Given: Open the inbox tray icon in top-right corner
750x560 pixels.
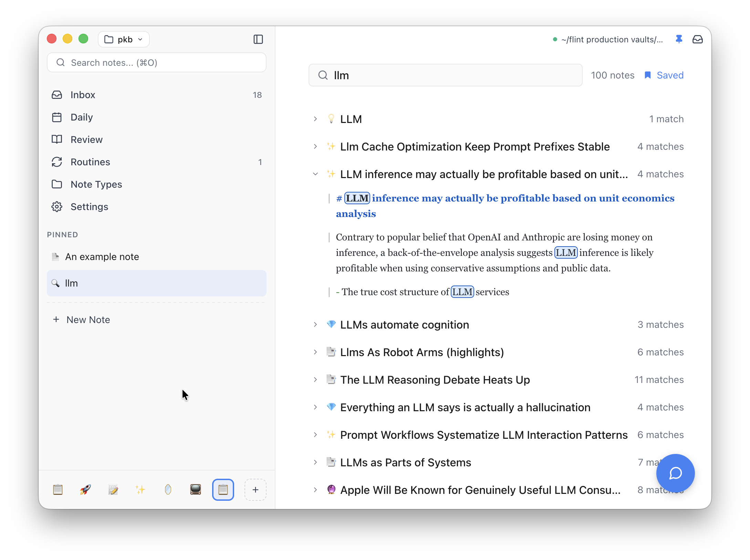Looking at the screenshot, I should click(698, 39).
